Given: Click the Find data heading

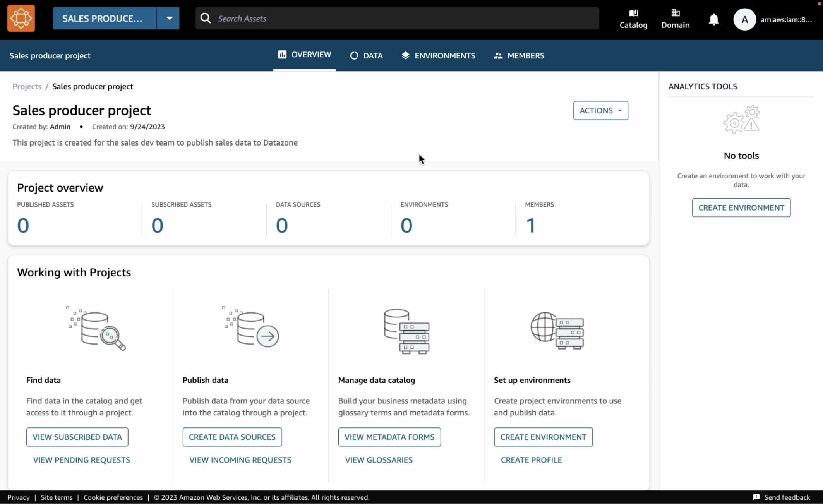Looking at the screenshot, I should pyautogui.click(x=43, y=380).
